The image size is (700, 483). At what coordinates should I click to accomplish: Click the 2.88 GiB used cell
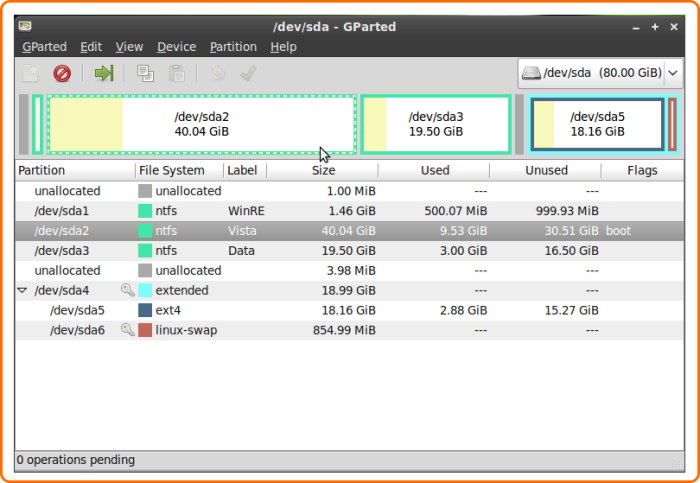click(x=463, y=310)
